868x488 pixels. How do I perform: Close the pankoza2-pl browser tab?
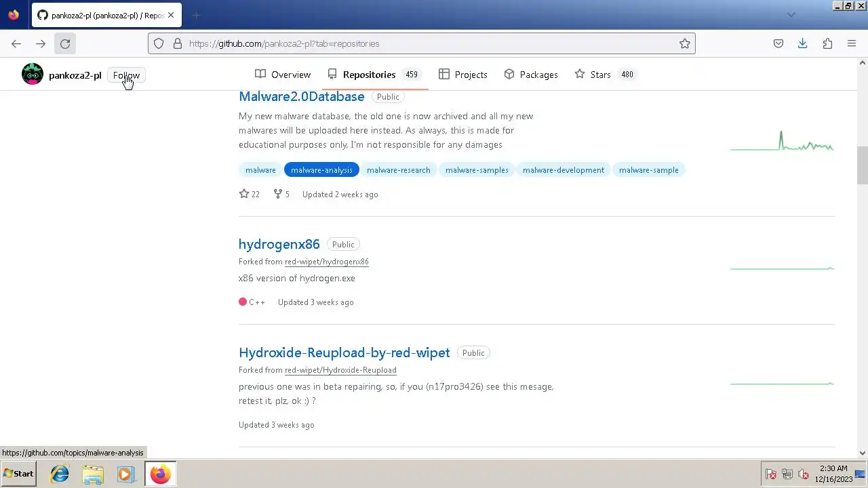click(x=171, y=15)
